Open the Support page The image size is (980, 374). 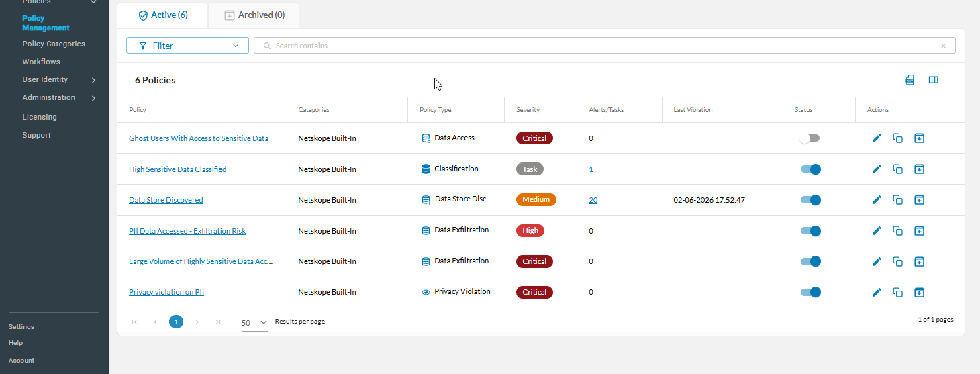coord(36,135)
